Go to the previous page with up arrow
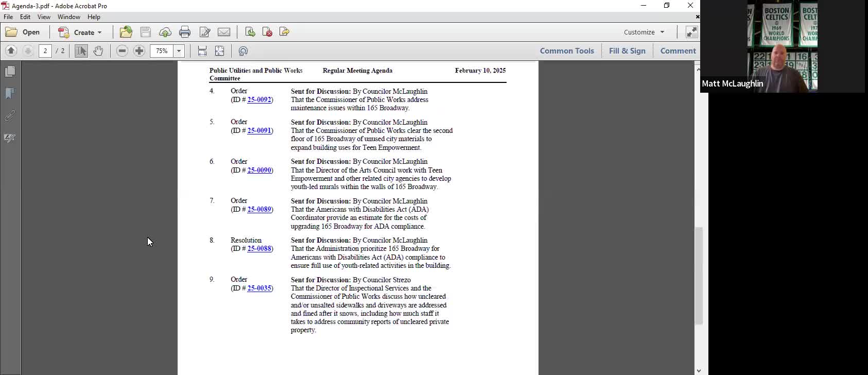Viewport: 868px width, 375px height. (x=11, y=50)
